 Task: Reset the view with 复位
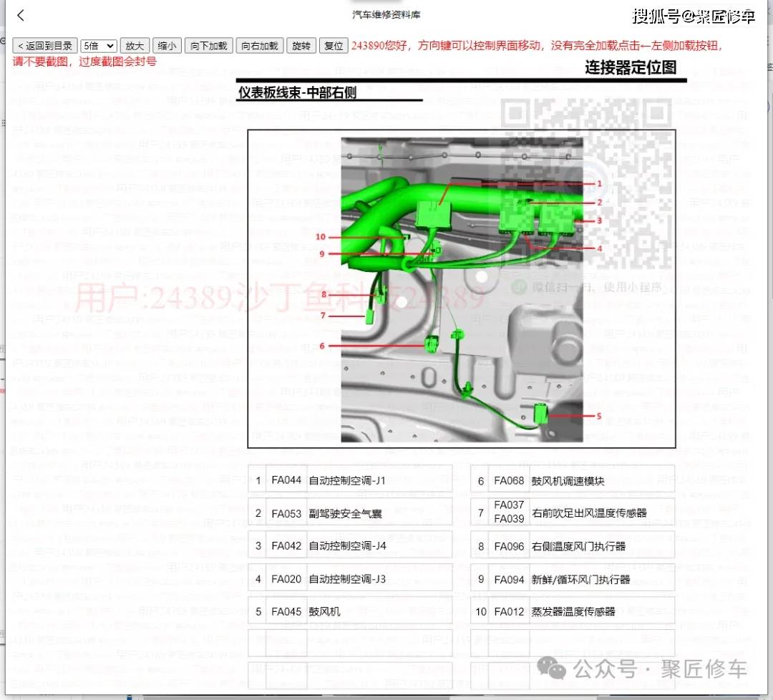point(334,46)
